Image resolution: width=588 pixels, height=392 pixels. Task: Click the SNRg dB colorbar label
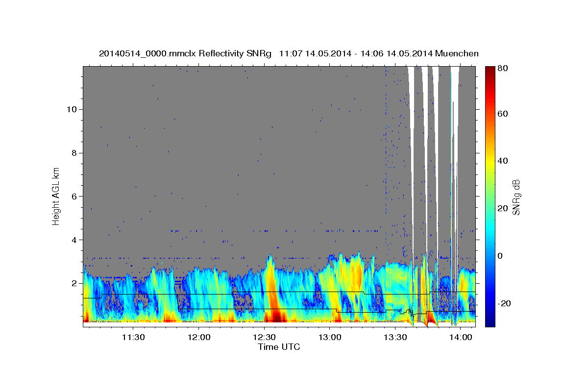(516, 197)
